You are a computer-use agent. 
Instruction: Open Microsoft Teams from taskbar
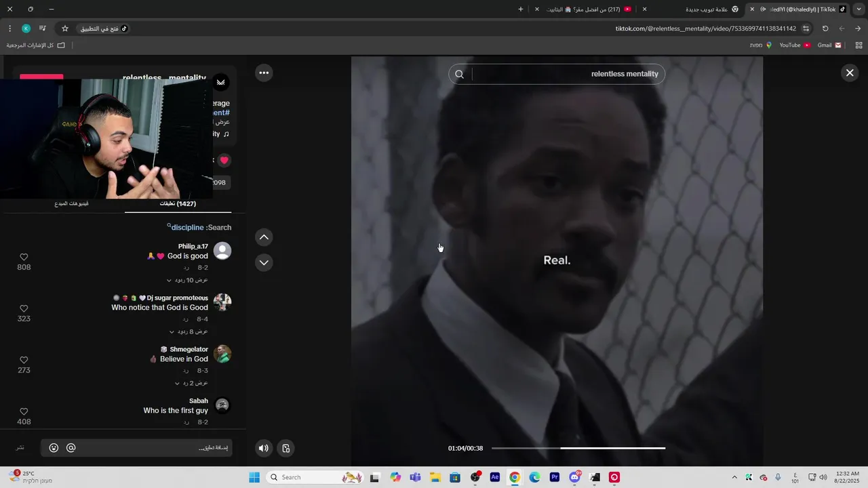(x=415, y=477)
